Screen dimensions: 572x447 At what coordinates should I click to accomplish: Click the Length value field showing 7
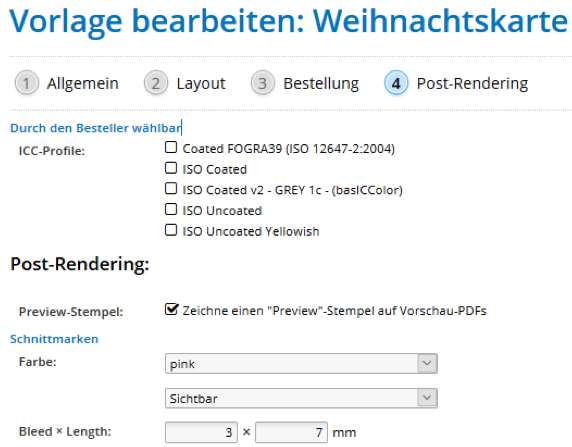click(291, 432)
